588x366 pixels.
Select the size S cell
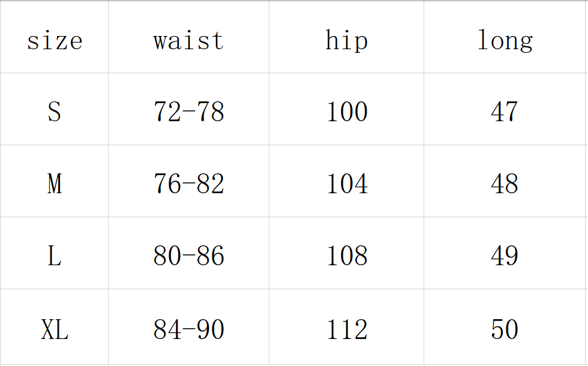tap(55, 112)
